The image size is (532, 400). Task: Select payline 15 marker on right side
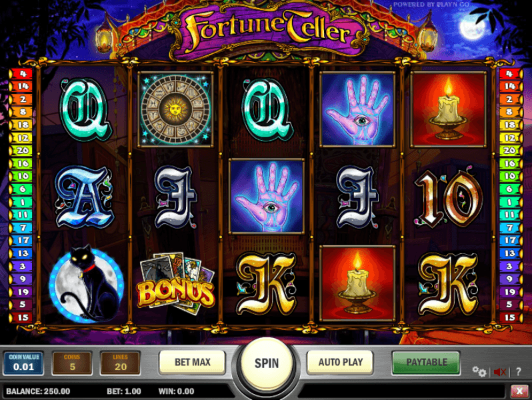tap(511, 317)
